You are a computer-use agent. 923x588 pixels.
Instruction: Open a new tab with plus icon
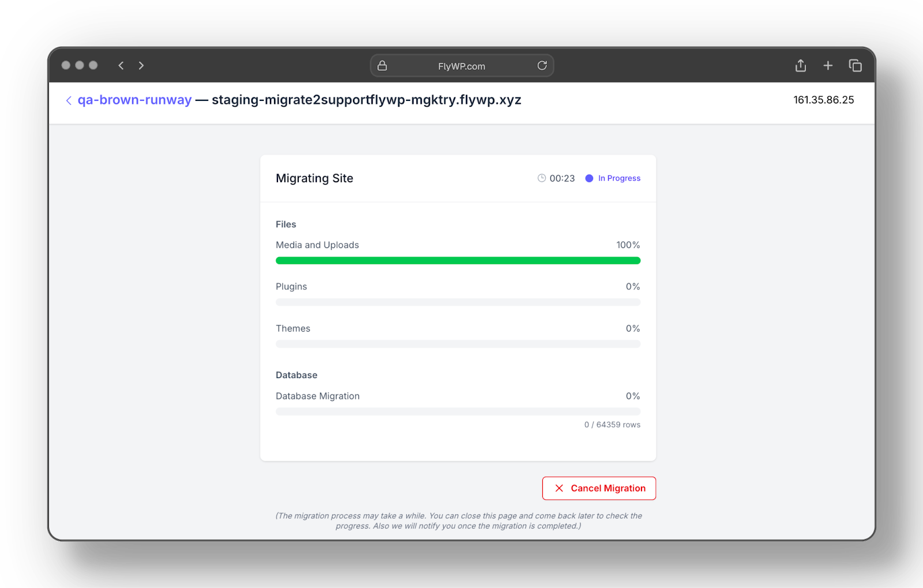tap(828, 66)
